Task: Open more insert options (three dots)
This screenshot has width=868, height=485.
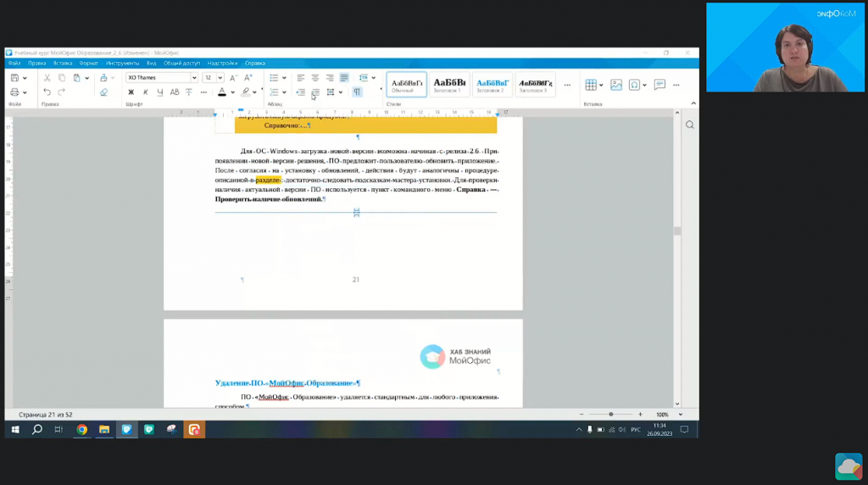Action: pyautogui.click(x=676, y=86)
